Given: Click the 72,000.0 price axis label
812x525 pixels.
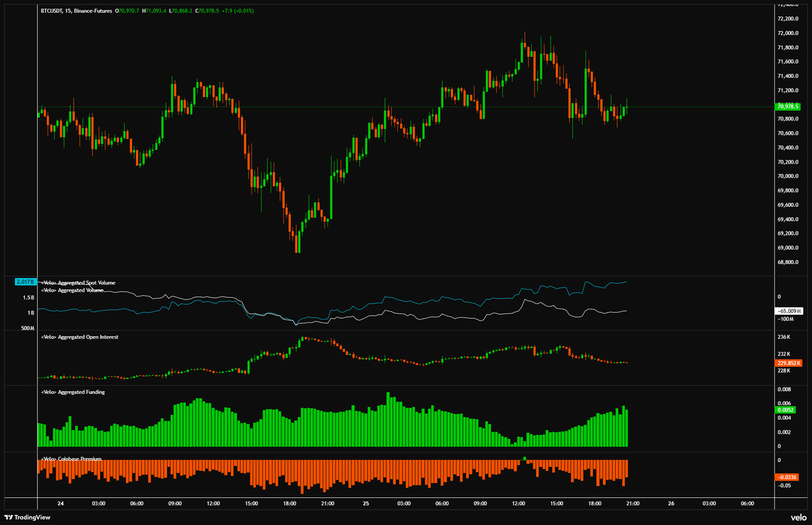Looking at the screenshot, I should pos(789,33).
